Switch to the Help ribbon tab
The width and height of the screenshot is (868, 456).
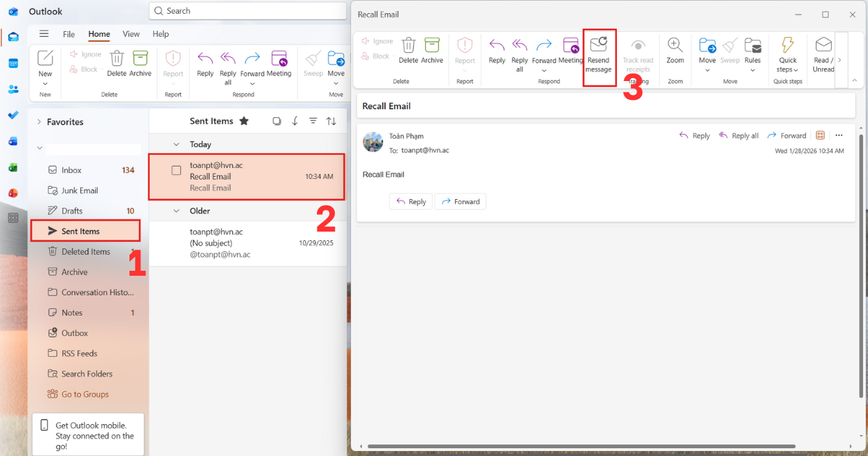161,34
